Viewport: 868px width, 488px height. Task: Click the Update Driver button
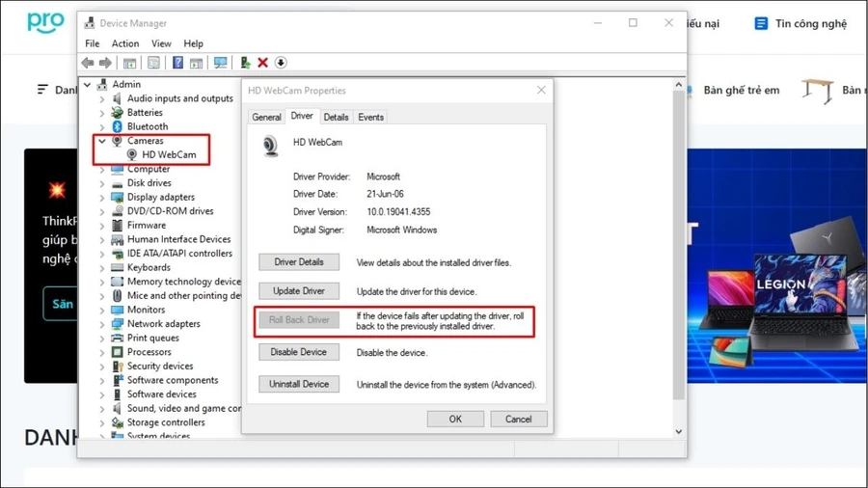299,291
